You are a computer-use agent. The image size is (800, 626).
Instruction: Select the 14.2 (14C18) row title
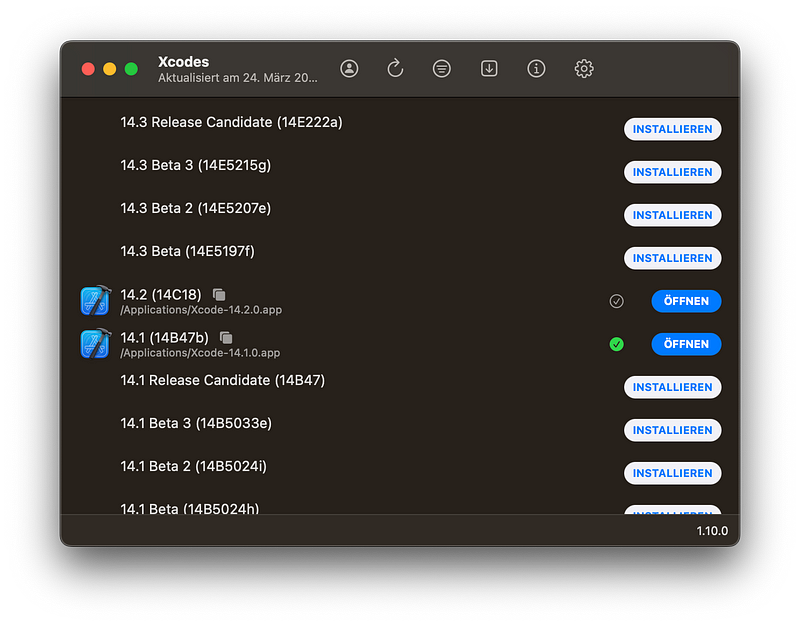(161, 294)
